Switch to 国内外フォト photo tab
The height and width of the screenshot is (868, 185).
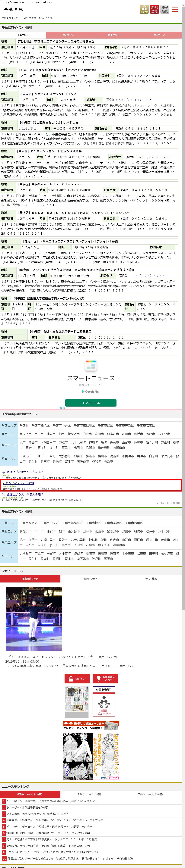[x=91, y=579]
